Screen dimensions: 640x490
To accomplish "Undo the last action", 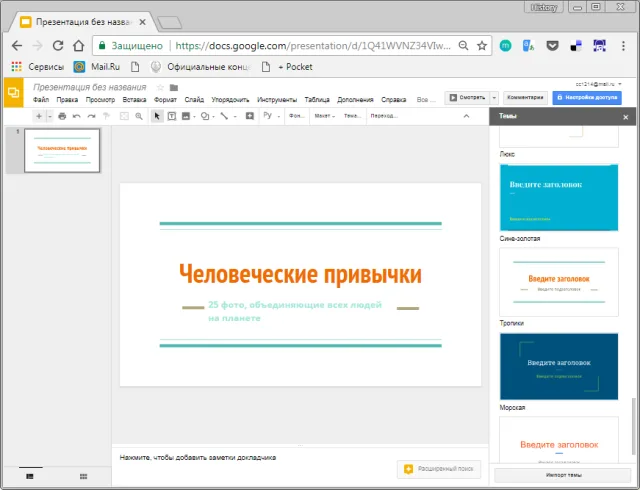I will 76,116.
